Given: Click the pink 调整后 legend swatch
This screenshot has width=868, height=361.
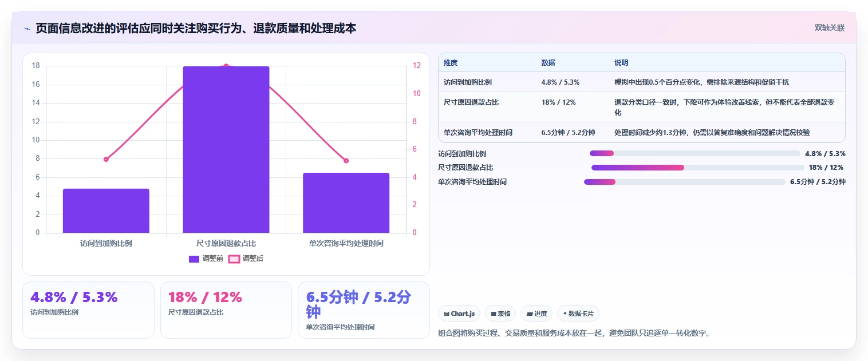Looking at the screenshot, I should point(234,259).
